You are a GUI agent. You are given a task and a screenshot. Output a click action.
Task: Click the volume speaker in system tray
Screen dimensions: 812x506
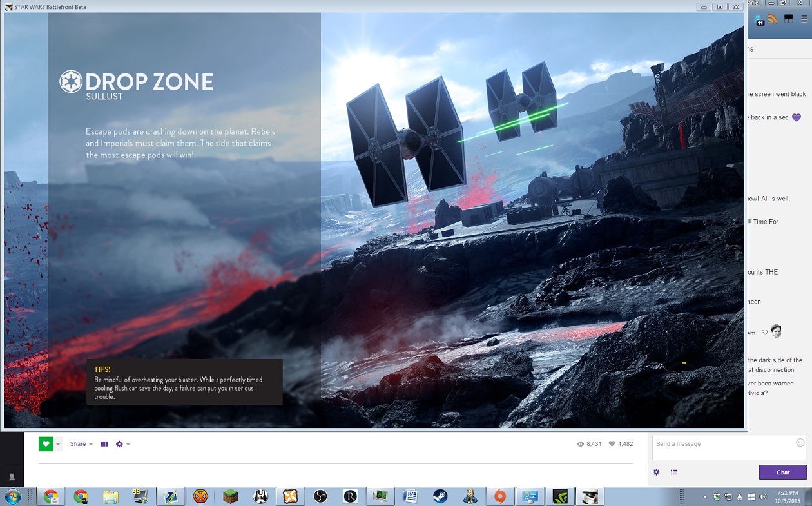tap(763, 497)
